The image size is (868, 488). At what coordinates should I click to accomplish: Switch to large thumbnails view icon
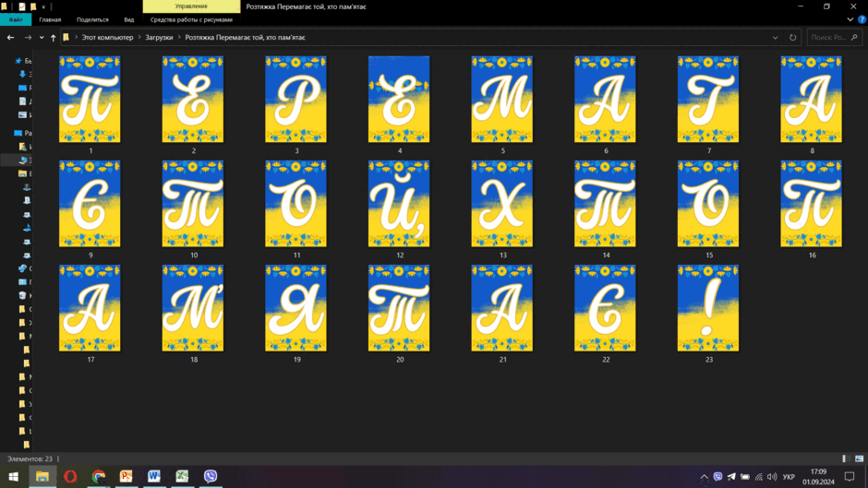click(x=859, y=458)
